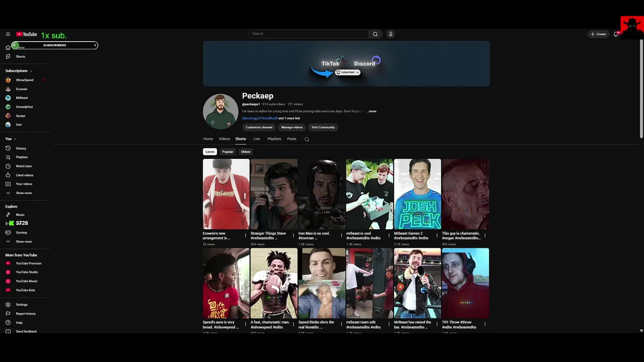Show more items under Explore

[x=24, y=241]
